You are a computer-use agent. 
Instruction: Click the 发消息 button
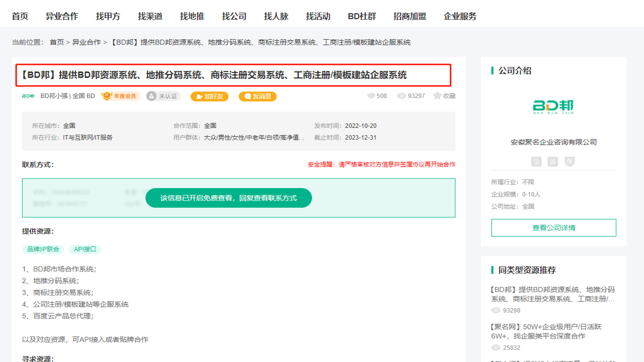[258, 96]
